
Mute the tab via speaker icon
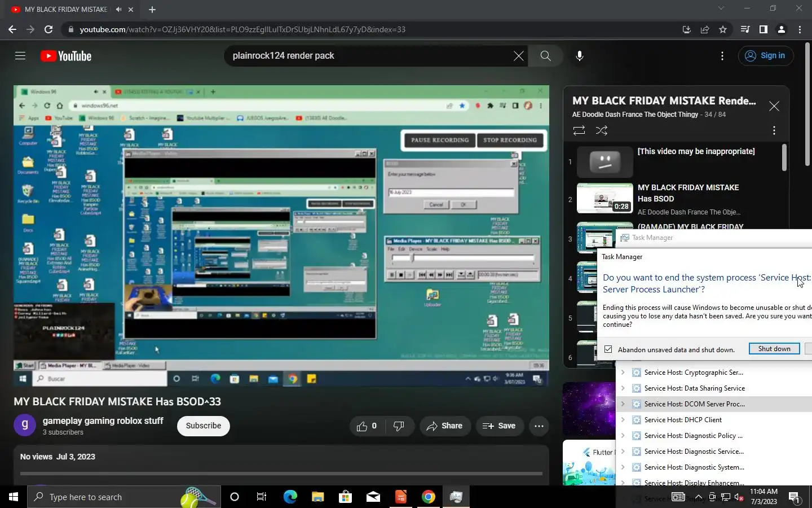point(118,10)
